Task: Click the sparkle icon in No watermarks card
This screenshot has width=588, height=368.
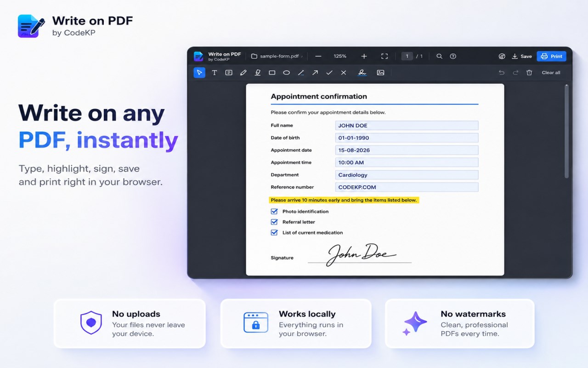Action: pyautogui.click(x=414, y=323)
